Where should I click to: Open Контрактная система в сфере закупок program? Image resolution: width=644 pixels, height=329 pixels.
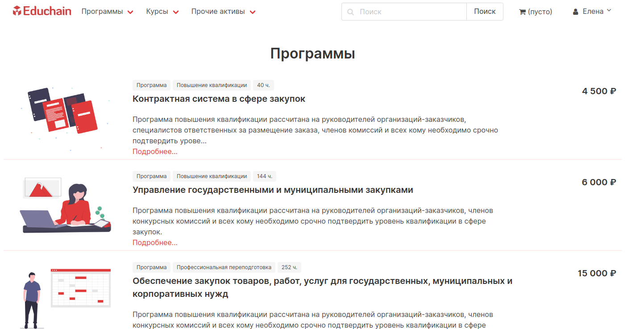[x=219, y=99]
